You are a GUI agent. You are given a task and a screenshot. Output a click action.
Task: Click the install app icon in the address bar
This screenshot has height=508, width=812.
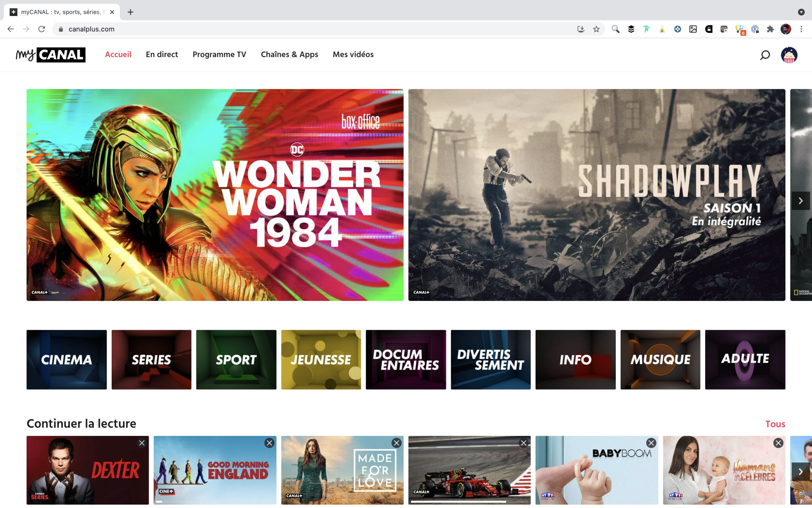pyautogui.click(x=581, y=29)
